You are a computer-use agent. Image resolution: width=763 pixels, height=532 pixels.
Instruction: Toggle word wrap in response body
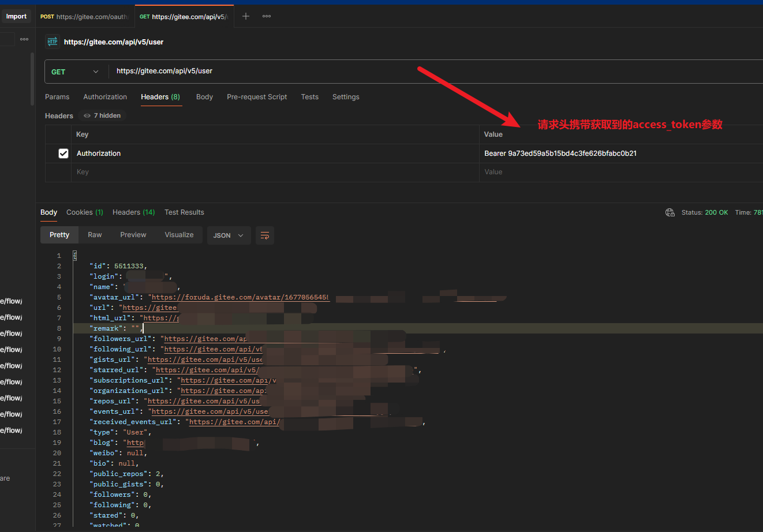pyautogui.click(x=264, y=235)
